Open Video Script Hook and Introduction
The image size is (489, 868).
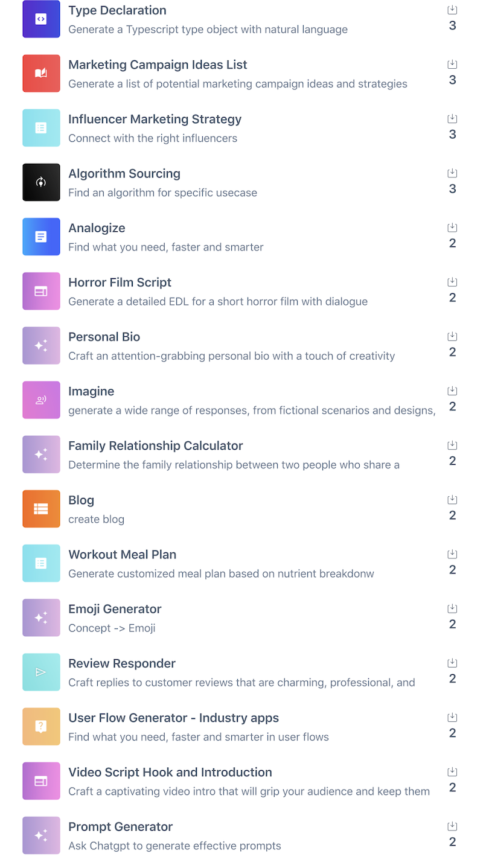coord(170,773)
